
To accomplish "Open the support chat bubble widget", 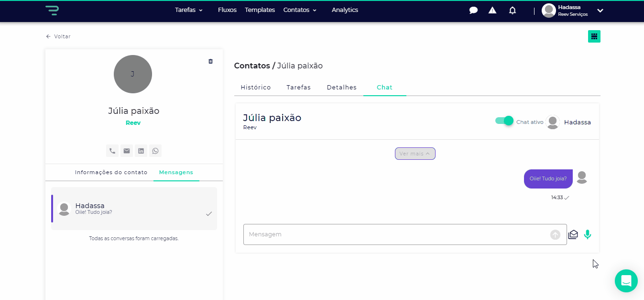I will pyautogui.click(x=626, y=281).
